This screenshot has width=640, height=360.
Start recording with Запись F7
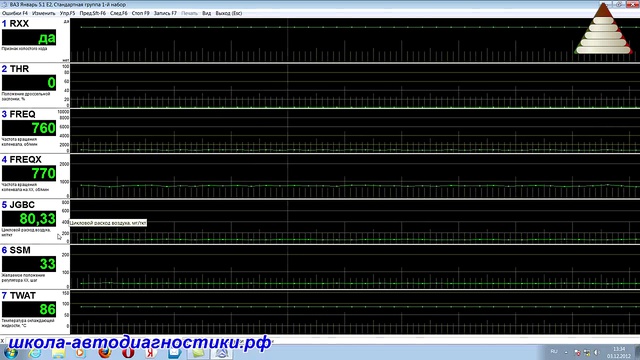point(165,13)
